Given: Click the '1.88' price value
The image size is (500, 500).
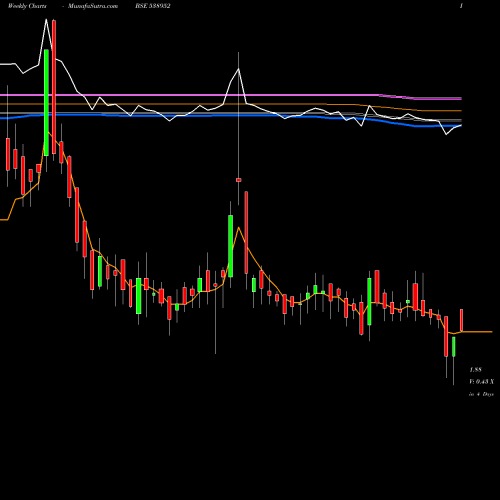Looking at the screenshot, I should [x=476, y=370].
